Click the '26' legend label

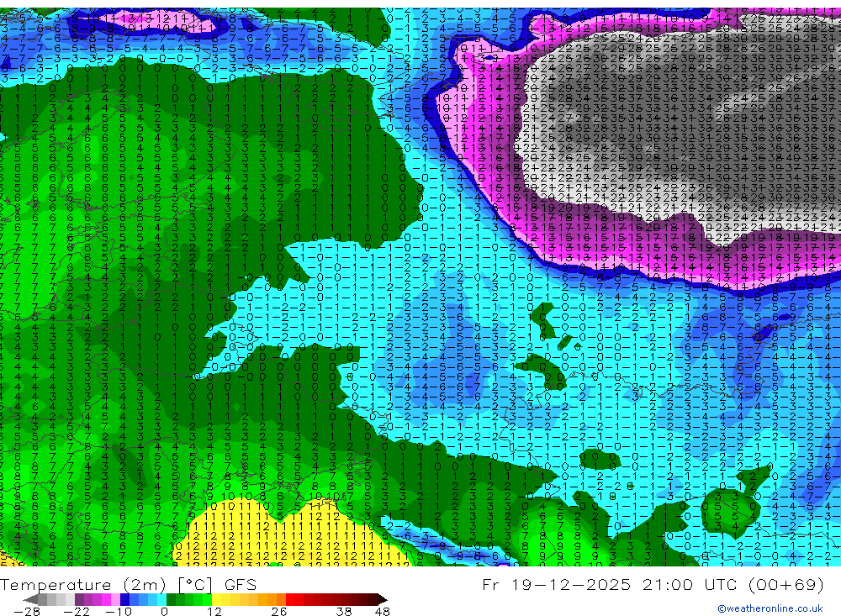(279, 611)
